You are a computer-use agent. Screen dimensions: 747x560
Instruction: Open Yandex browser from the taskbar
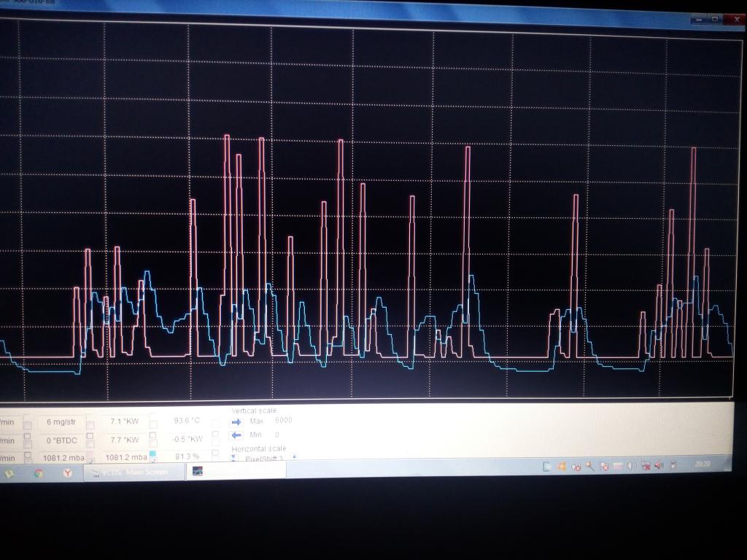(68, 472)
